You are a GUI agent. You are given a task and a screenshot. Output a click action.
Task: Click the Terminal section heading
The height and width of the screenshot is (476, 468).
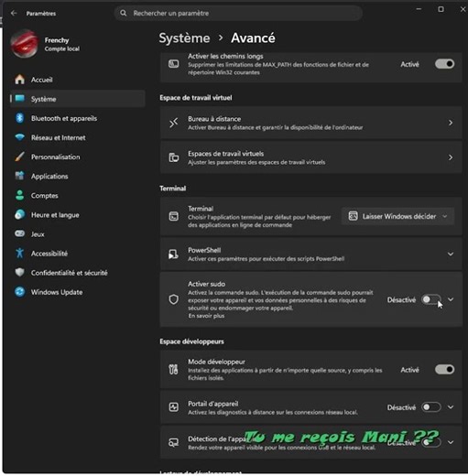tap(173, 189)
